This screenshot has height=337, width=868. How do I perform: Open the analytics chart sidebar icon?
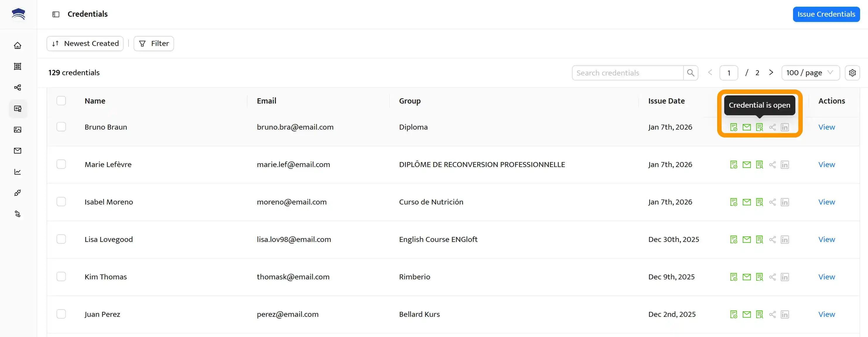click(x=18, y=172)
